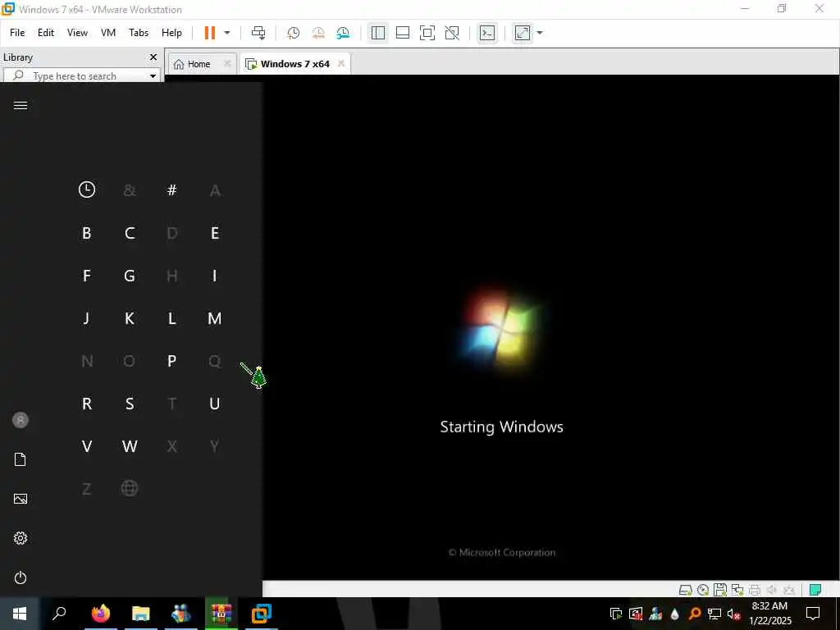Toggle the thumbnail bar view icon
Viewport: 840px width, 630px height.
(402, 33)
